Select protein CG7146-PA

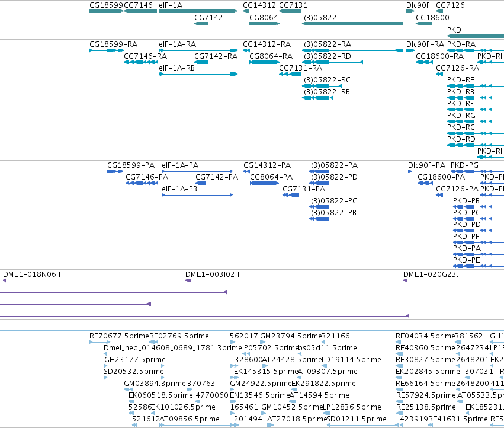(147, 177)
